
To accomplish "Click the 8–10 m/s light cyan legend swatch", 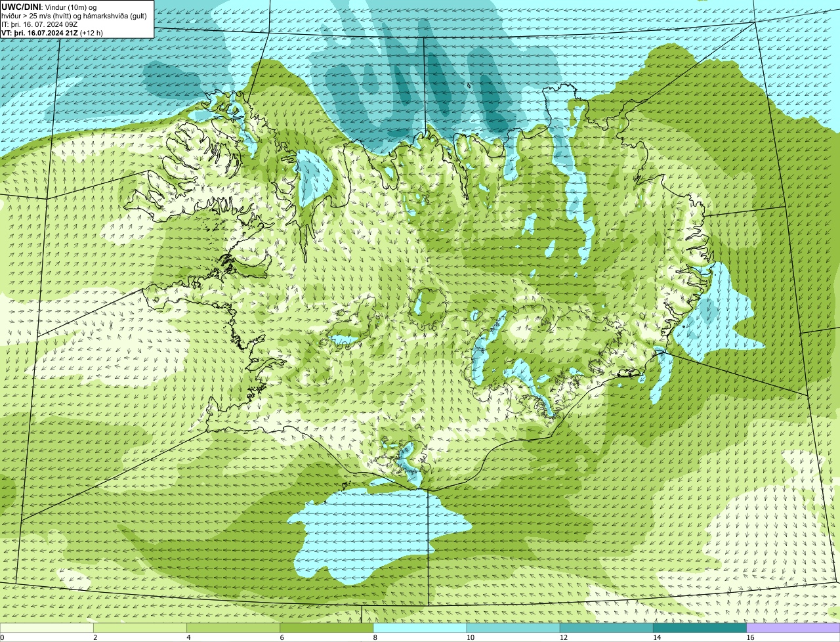I will [x=420, y=628].
